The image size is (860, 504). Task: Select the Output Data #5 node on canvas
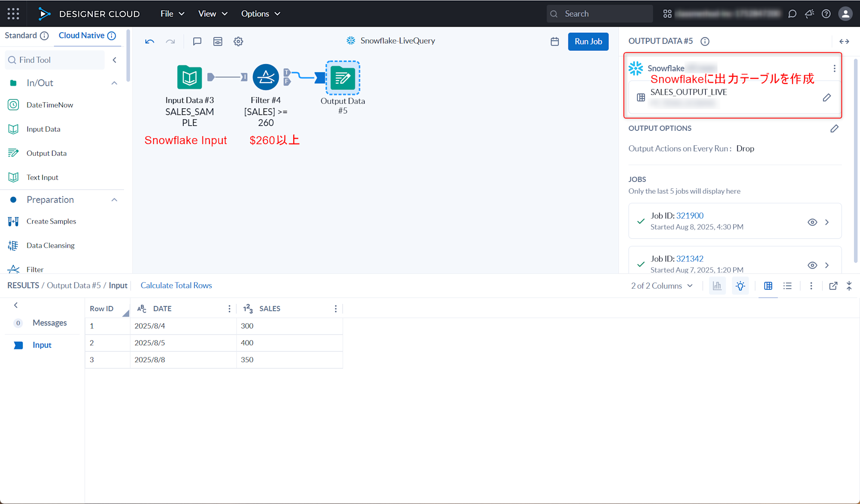[x=343, y=78]
